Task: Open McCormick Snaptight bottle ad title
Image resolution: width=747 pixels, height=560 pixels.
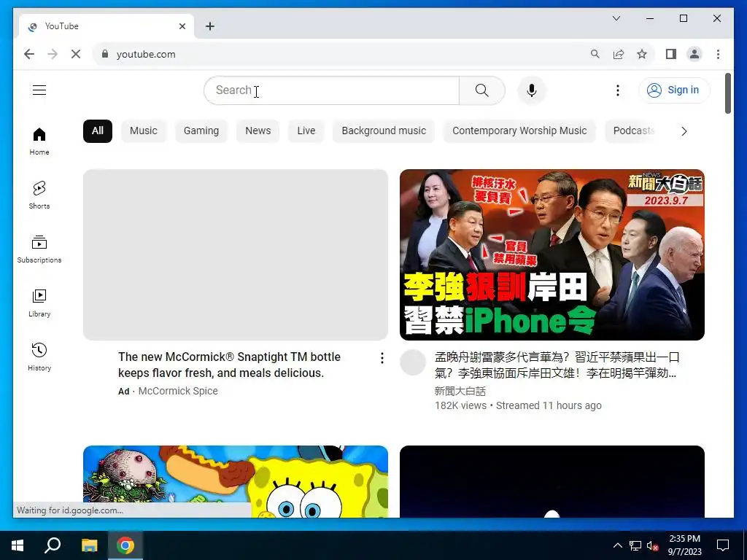Action: click(229, 365)
